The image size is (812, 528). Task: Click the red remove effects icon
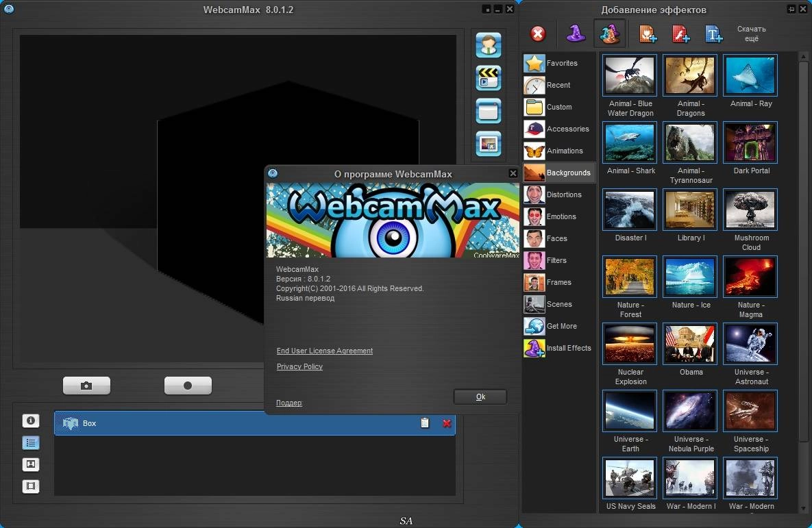[538, 34]
